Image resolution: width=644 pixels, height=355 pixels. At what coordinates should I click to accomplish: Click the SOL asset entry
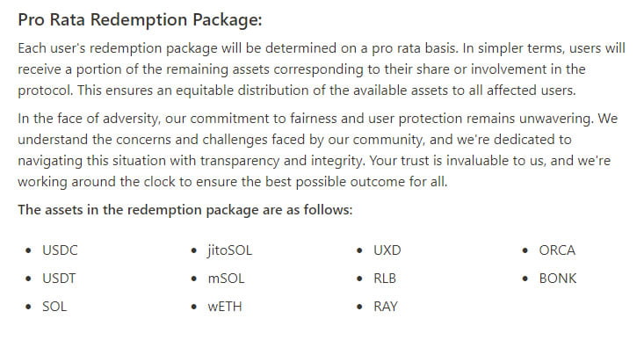coord(54,307)
